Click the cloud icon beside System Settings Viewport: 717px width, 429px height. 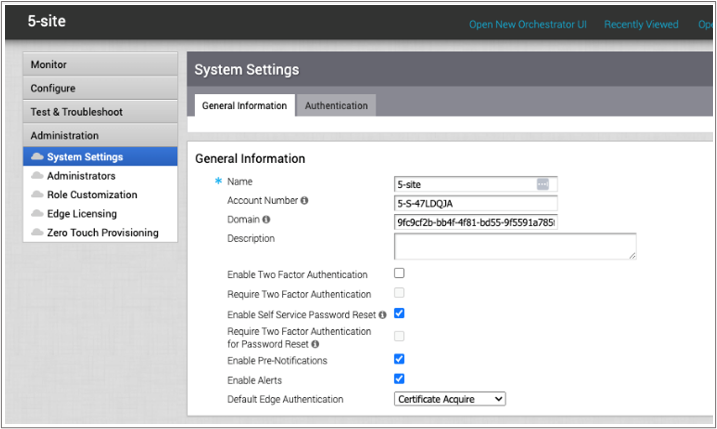click(x=38, y=157)
